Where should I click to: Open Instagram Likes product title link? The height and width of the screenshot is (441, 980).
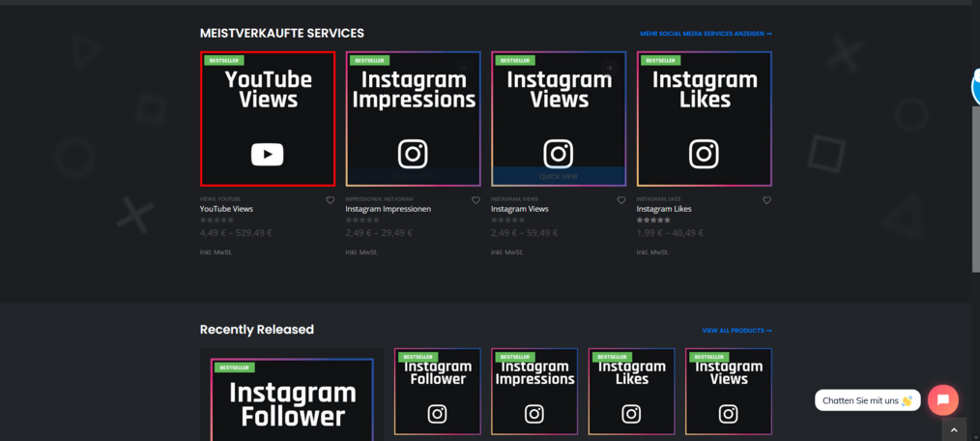click(664, 209)
